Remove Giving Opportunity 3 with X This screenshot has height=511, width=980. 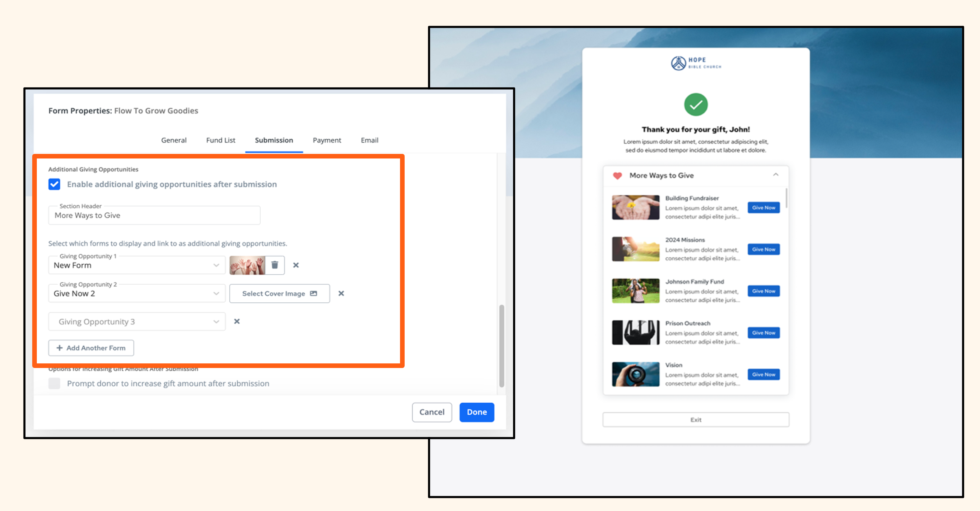tap(237, 322)
